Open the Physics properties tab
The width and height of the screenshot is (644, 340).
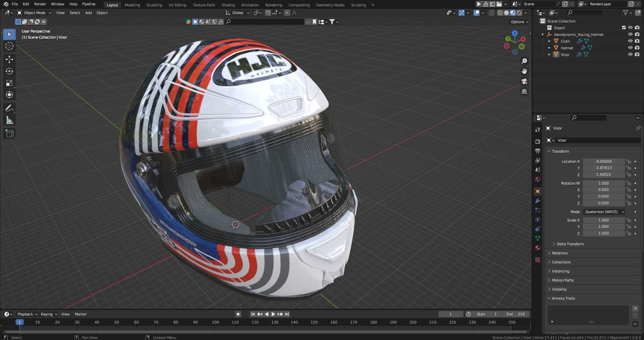click(x=538, y=220)
